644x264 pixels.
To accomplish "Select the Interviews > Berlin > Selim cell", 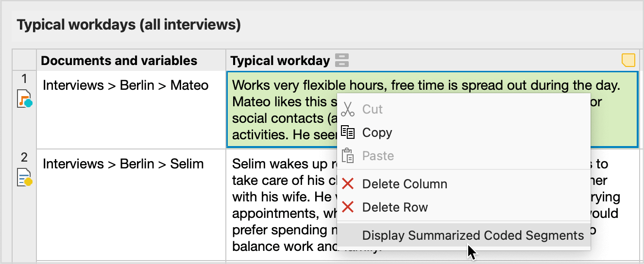I will pyautogui.click(x=131, y=205).
